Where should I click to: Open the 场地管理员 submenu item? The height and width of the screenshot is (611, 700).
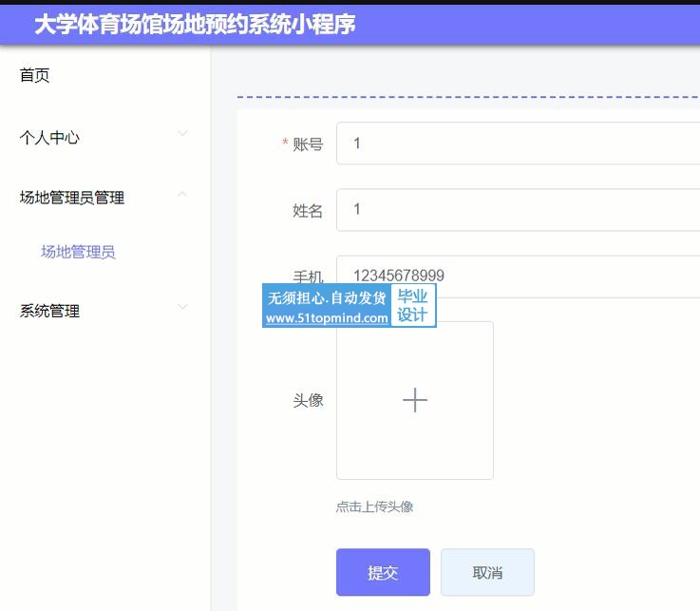(78, 252)
